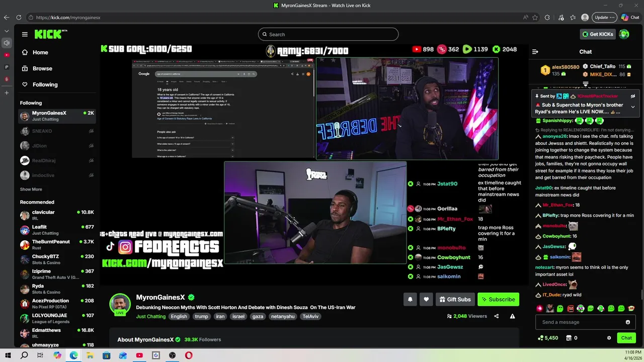This screenshot has width=644, height=362.
Task: Click the fire emote in quick emotes
Action: 540,308
